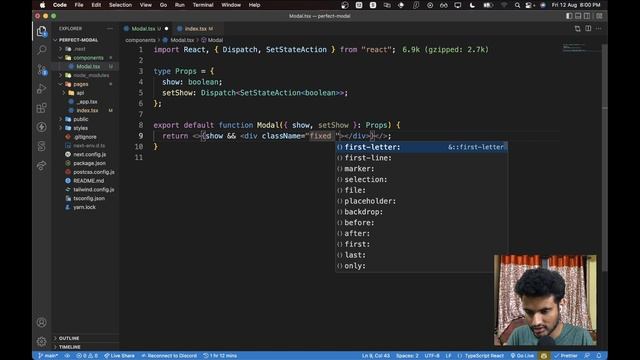Select the first-letter: suggestion
Screen dimensions: 640x360
coord(422,147)
